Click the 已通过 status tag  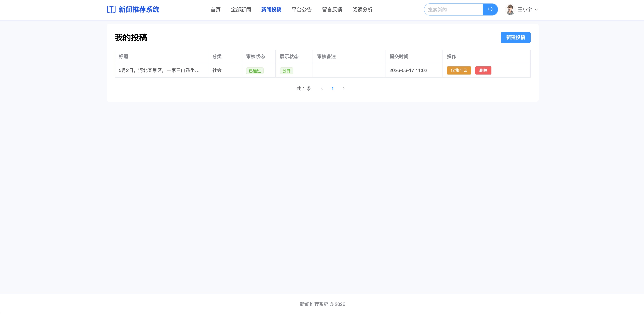255,71
